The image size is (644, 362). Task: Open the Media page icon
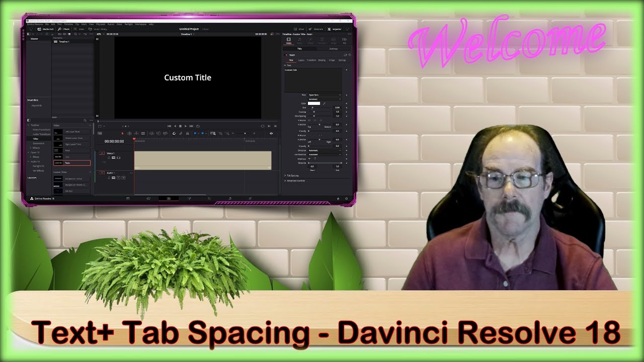click(x=128, y=198)
